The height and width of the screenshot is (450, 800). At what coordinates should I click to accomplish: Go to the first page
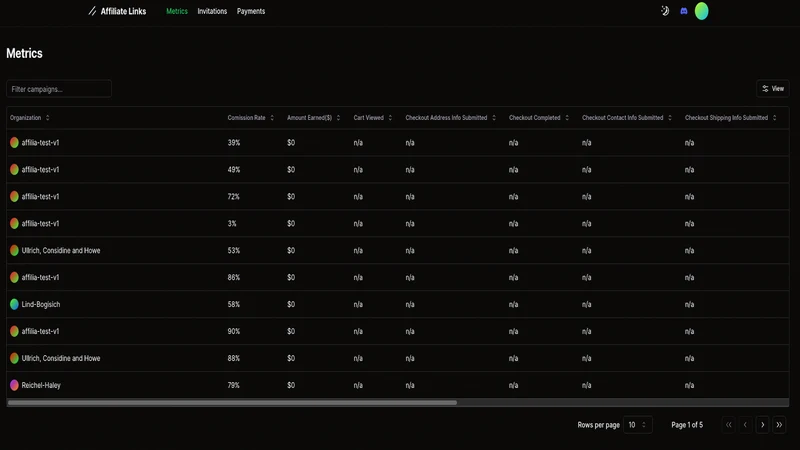click(729, 425)
